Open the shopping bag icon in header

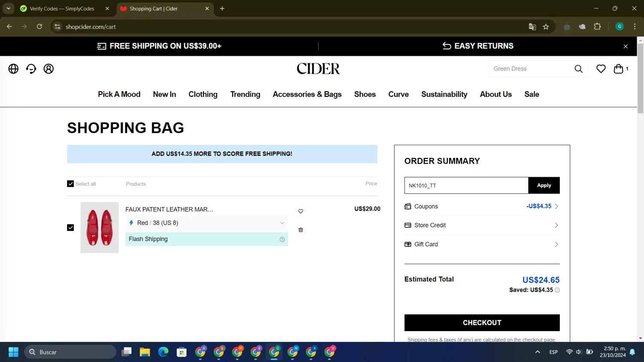618,69
